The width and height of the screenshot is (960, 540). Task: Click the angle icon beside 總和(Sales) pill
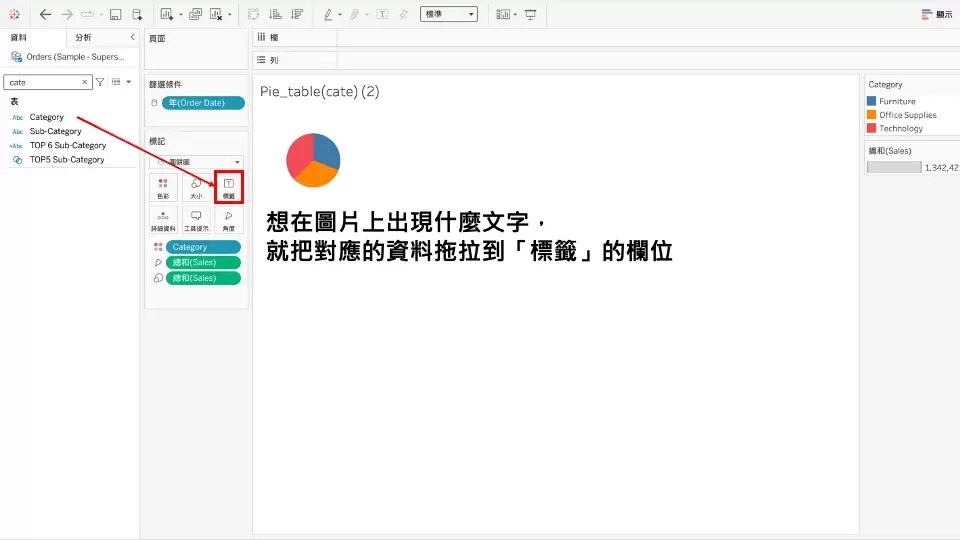(158, 262)
